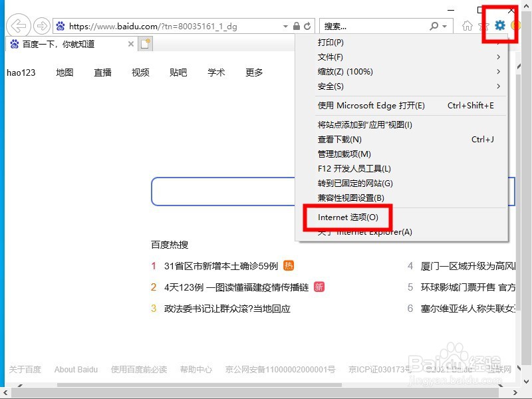532x399 pixels.
Task: Click the Baidu paw favicon in address bar
Action: [x=61, y=26]
